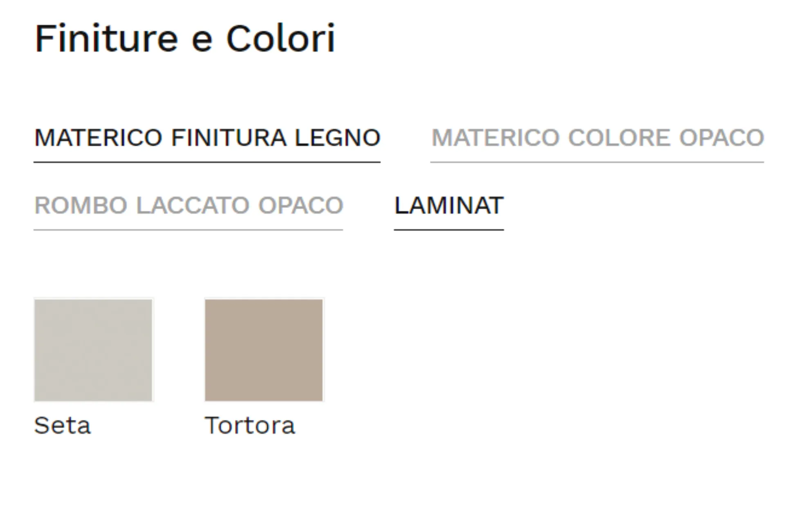This screenshot has height=532, width=785.
Task: Click underline beneath Rombo Laccato Opaco
Action: pyautogui.click(x=188, y=230)
